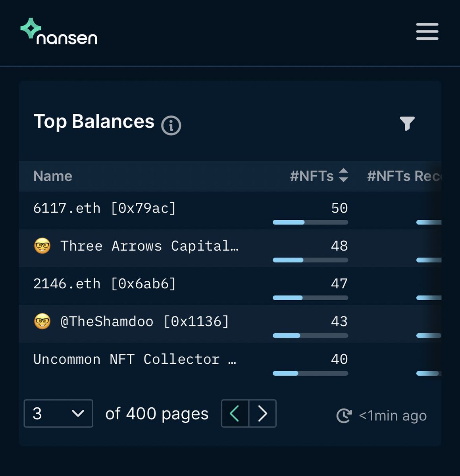
Task: Select 6117.eth [0x79ac] row name
Action: (x=104, y=208)
